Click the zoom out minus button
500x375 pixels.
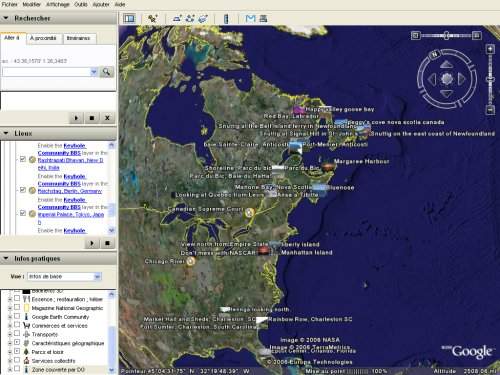pos(490,110)
